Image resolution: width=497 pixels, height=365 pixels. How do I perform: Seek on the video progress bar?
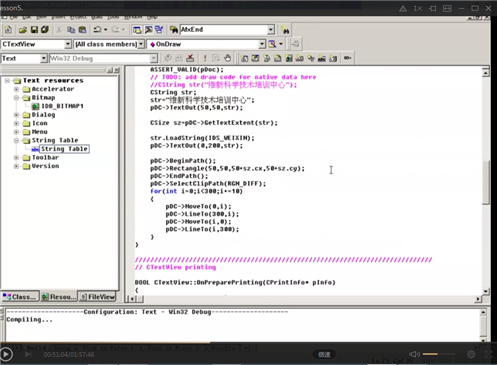[x=248, y=343]
